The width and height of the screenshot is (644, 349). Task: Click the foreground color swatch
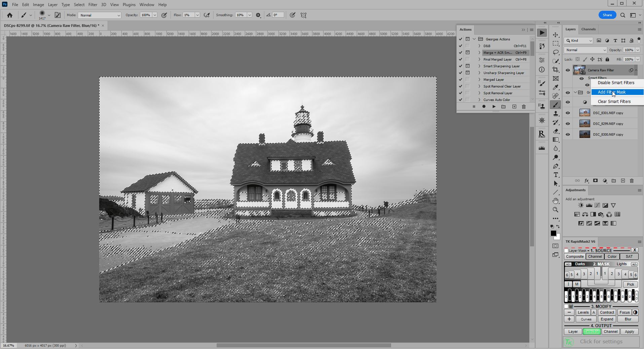(554, 234)
